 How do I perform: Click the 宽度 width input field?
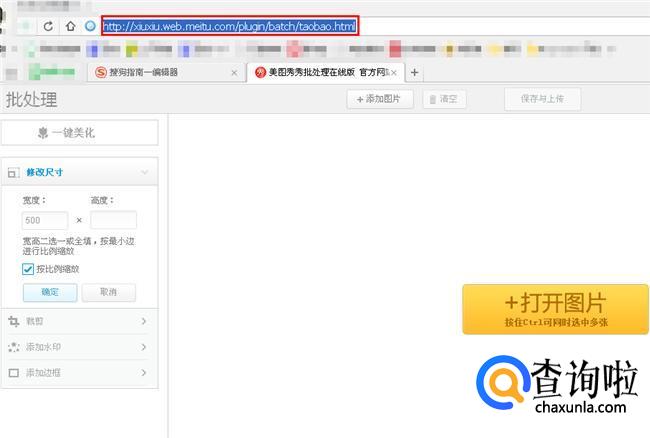pyautogui.click(x=45, y=220)
